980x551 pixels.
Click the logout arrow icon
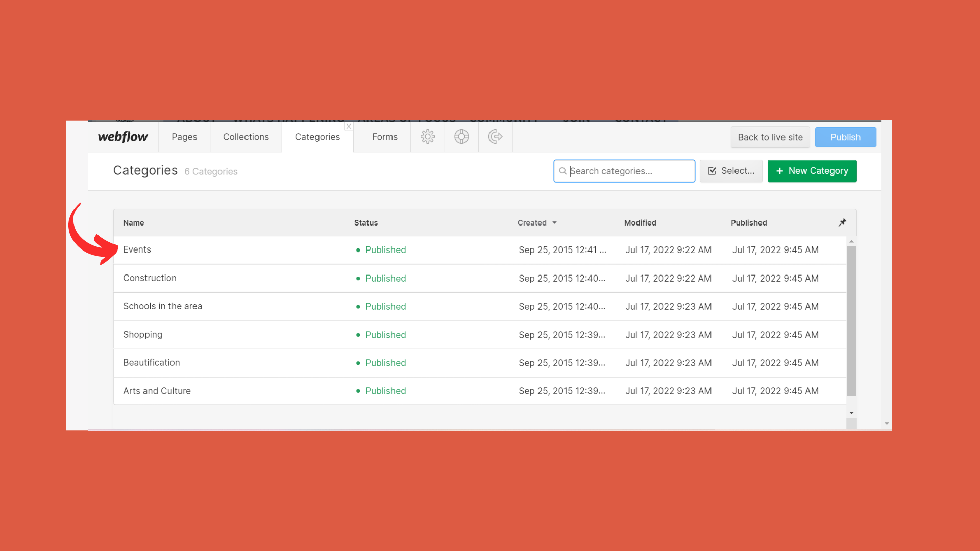pos(495,137)
